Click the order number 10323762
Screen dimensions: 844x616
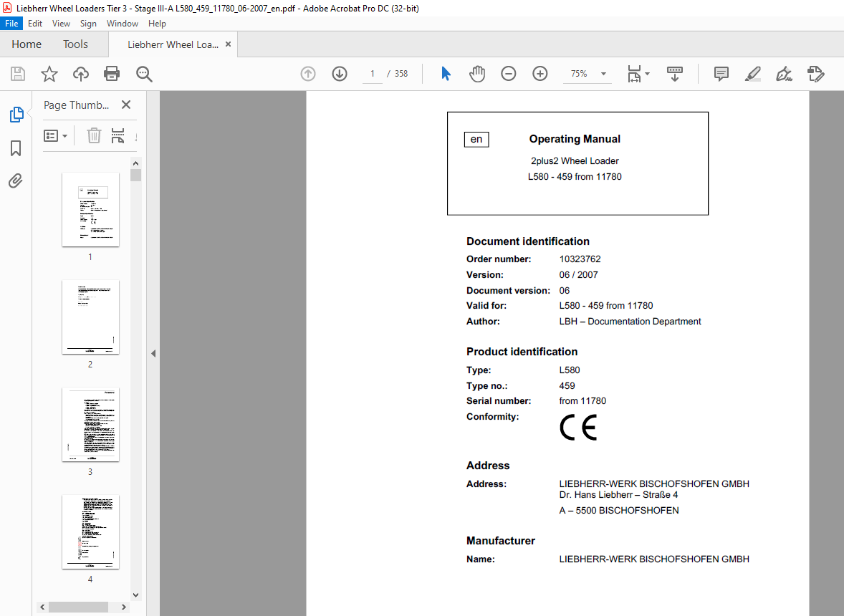(x=580, y=259)
